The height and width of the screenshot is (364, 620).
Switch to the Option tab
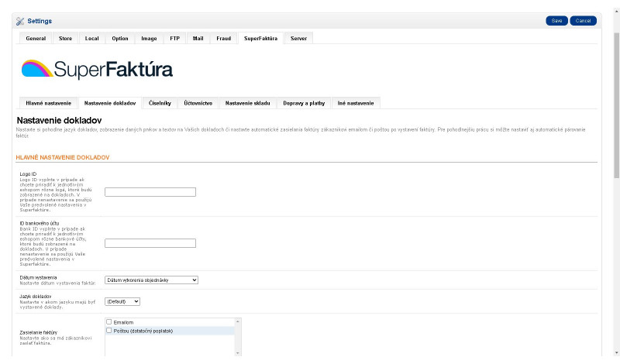click(x=120, y=39)
